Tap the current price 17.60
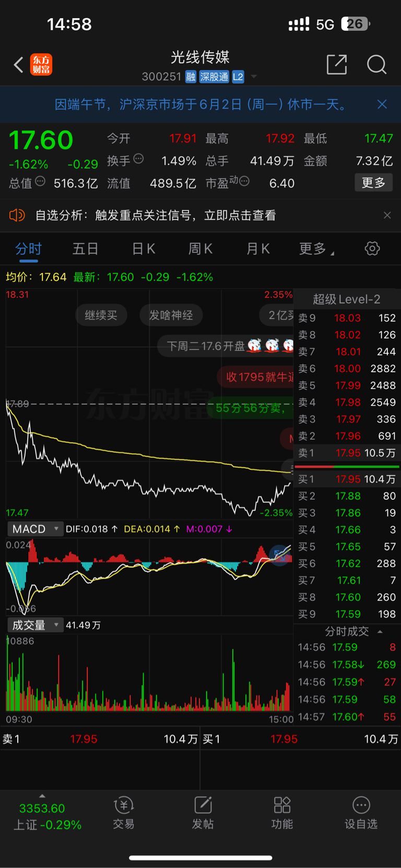The height and width of the screenshot is (868, 401). click(41, 140)
